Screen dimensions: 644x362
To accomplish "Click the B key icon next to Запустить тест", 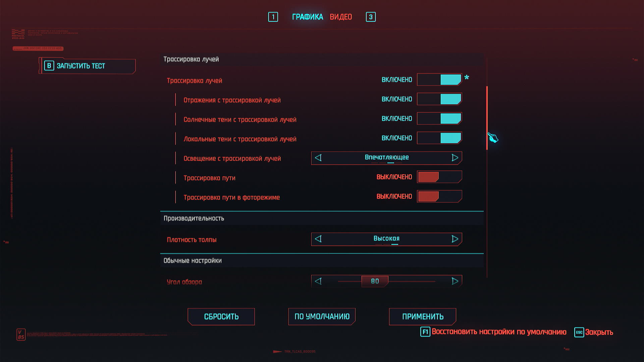I will coord(49,66).
